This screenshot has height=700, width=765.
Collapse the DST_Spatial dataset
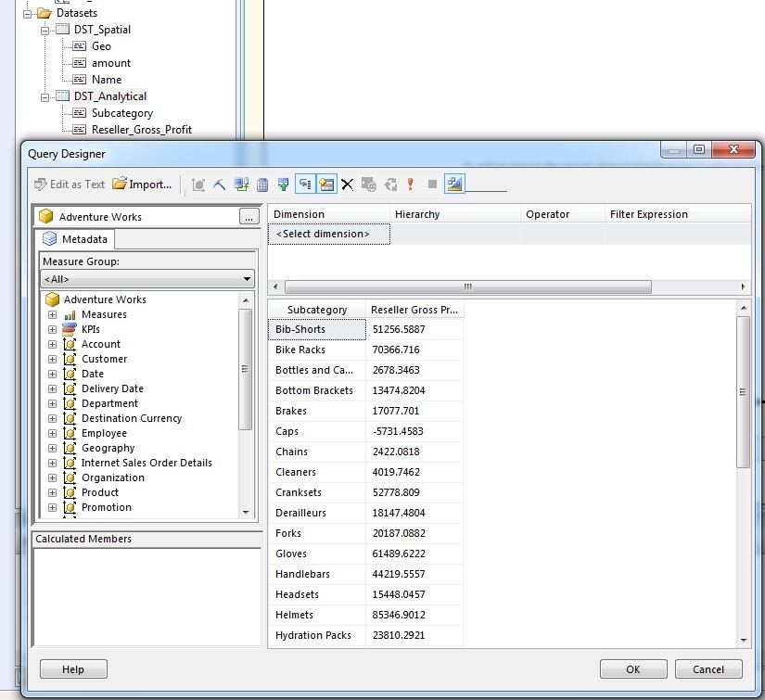pyautogui.click(x=45, y=31)
